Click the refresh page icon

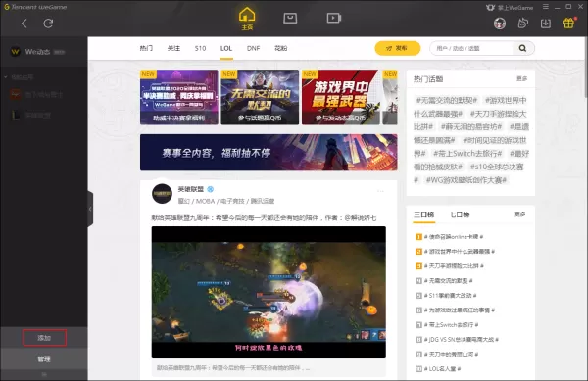pyautogui.click(x=48, y=24)
